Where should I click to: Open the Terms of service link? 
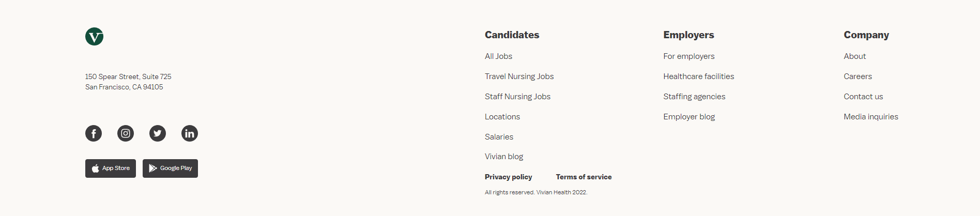(x=584, y=177)
